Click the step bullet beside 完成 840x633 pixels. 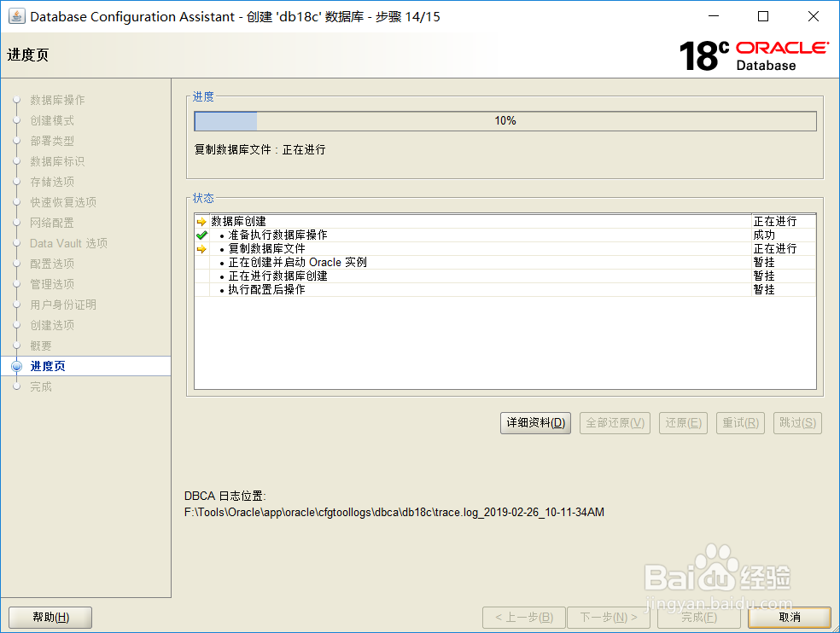click(x=17, y=386)
